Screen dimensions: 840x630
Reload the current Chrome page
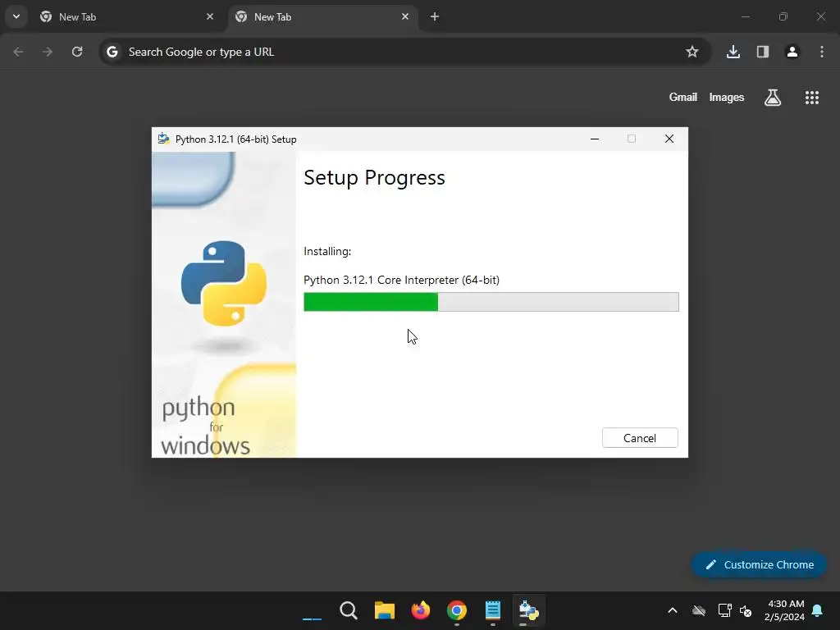point(77,52)
